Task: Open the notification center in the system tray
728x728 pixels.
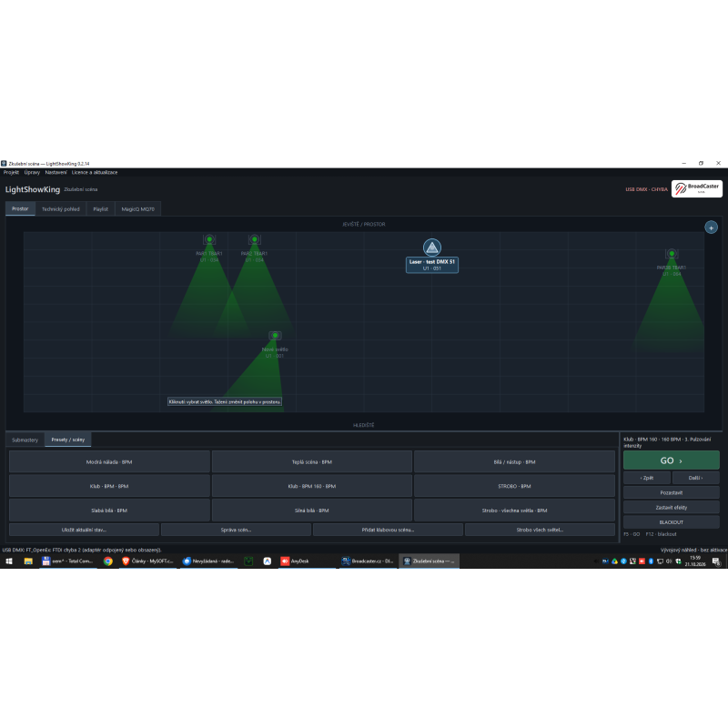Action: [x=716, y=561]
